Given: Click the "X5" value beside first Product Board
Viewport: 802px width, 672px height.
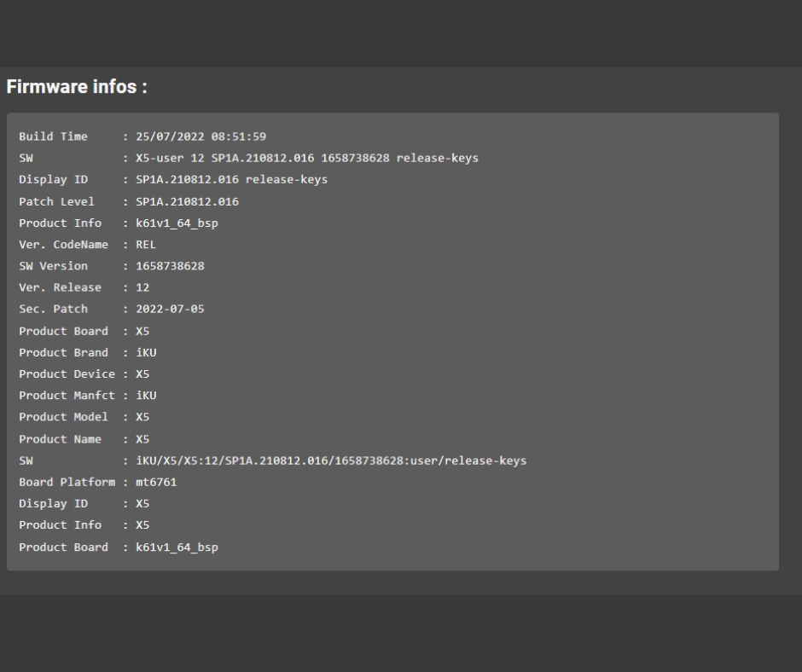Looking at the screenshot, I should (x=142, y=331).
